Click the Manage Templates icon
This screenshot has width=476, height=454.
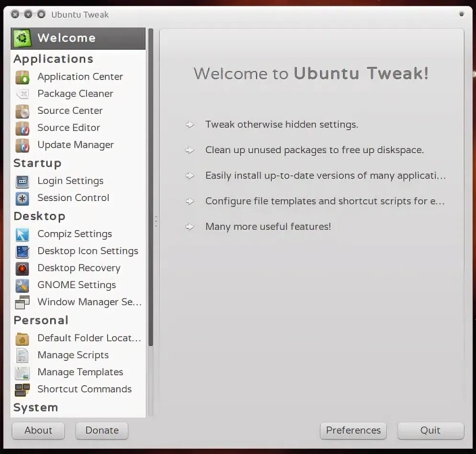click(x=22, y=373)
